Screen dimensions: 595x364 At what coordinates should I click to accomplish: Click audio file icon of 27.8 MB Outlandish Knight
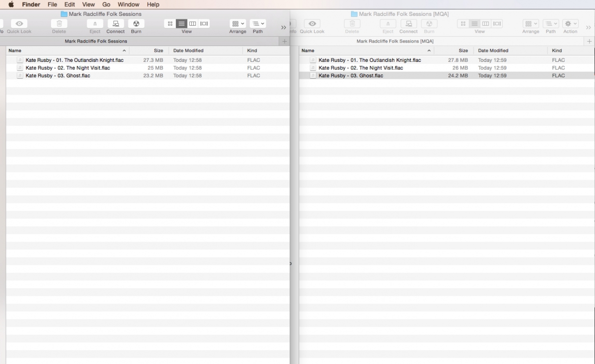313,60
